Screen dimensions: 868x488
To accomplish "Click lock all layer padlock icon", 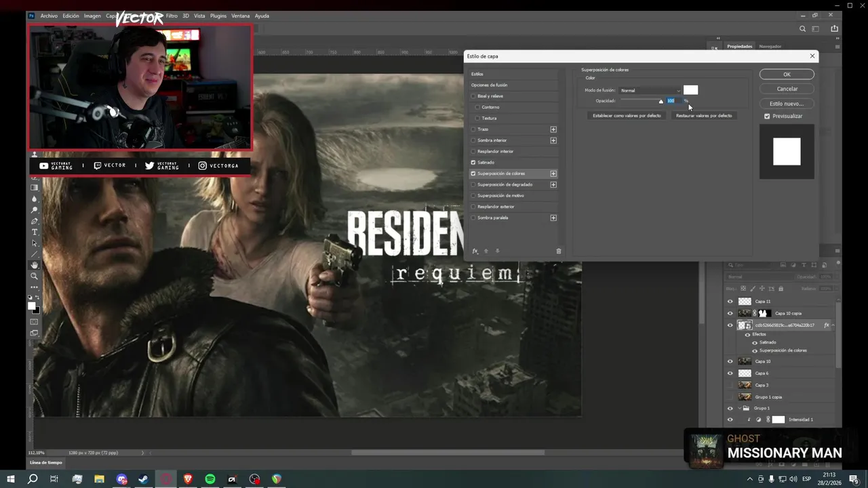I will [x=781, y=289].
